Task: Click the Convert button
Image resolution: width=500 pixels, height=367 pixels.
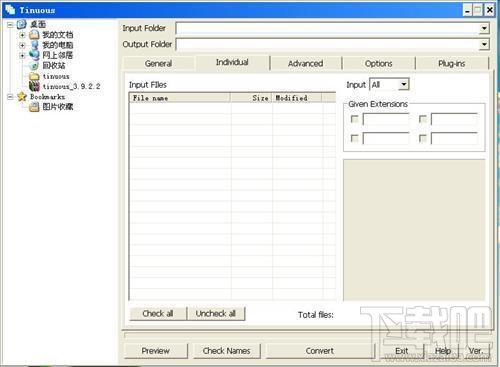Action: click(x=320, y=351)
